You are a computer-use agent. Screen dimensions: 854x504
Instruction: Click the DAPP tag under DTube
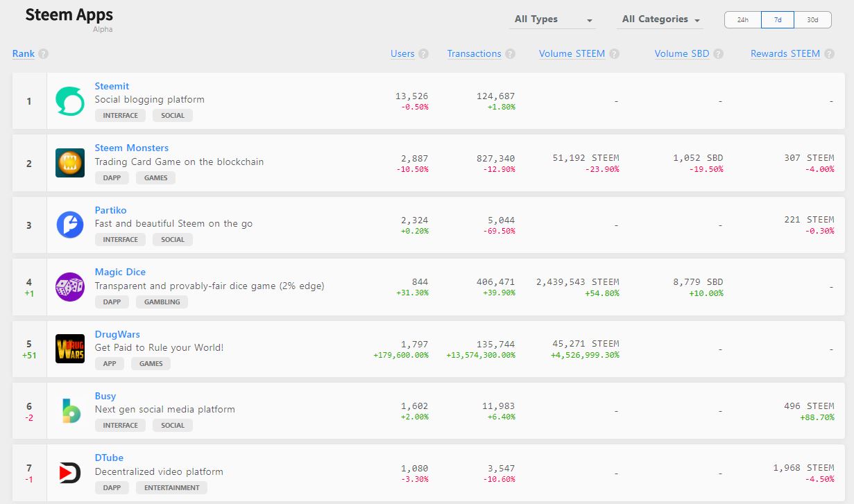(x=112, y=487)
